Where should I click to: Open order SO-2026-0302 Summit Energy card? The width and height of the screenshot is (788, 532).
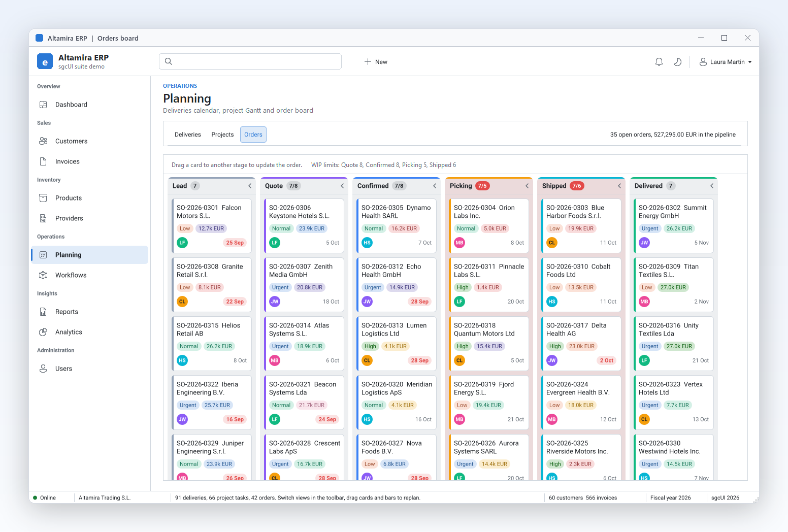(674, 226)
